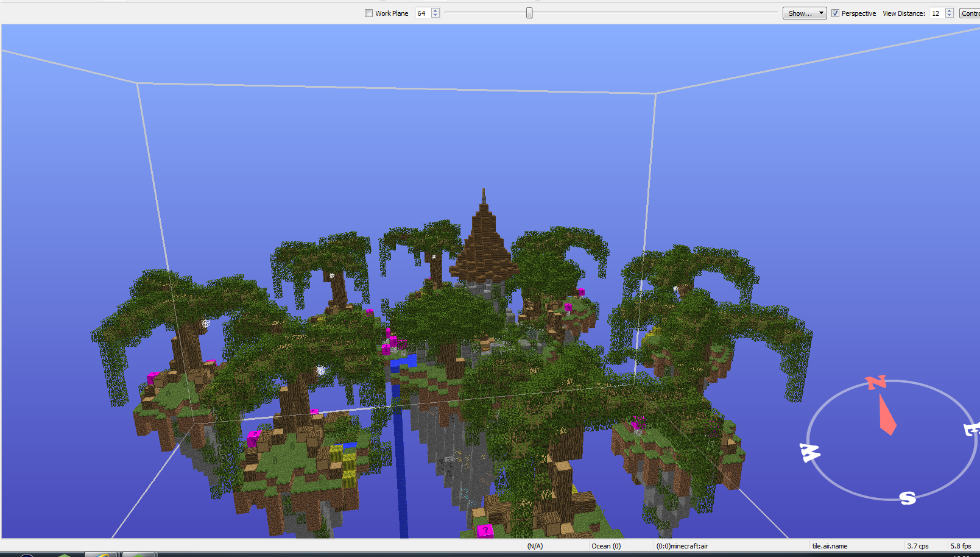This screenshot has width=980, height=557.
Task: Enable the Work Plane checkbox
Action: [x=368, y=13]
